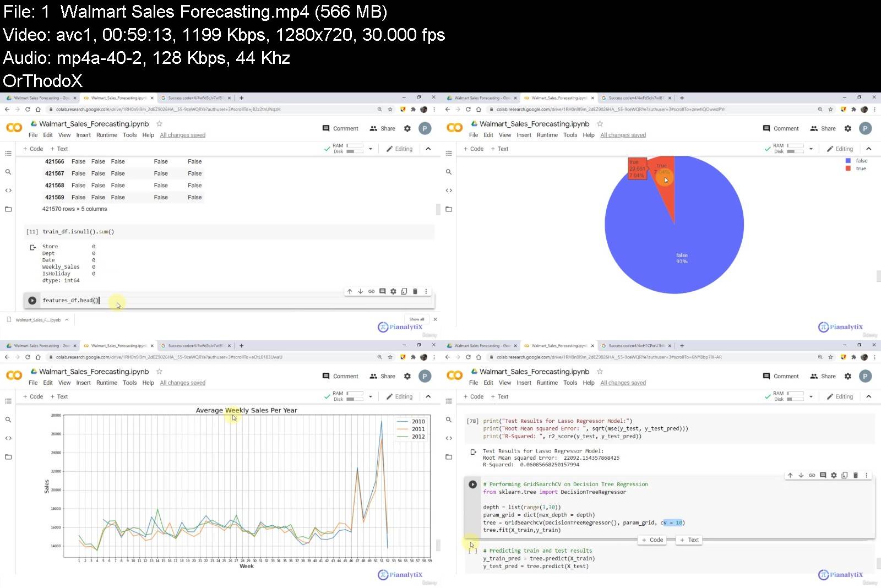Viewport: 881px width, 588px height.
Task: Open Editing mode dropdown in isnull frame
Action: pos(399,149)
